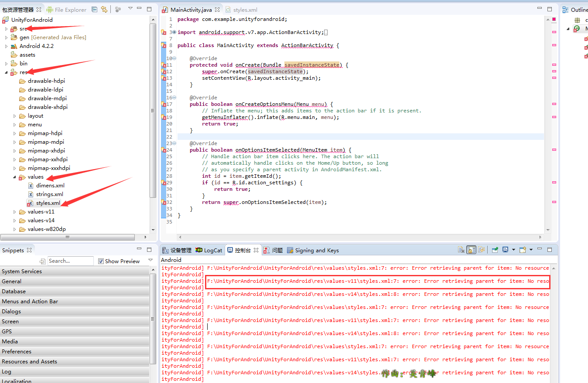Open the 设备管理 tab

pyautogui.click(x=177, y=250)
